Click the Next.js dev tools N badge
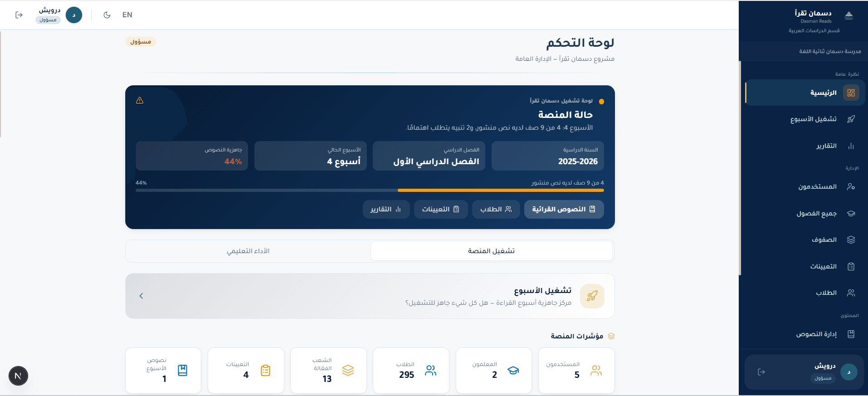This screenshot has width=868, height=396. 18,376
